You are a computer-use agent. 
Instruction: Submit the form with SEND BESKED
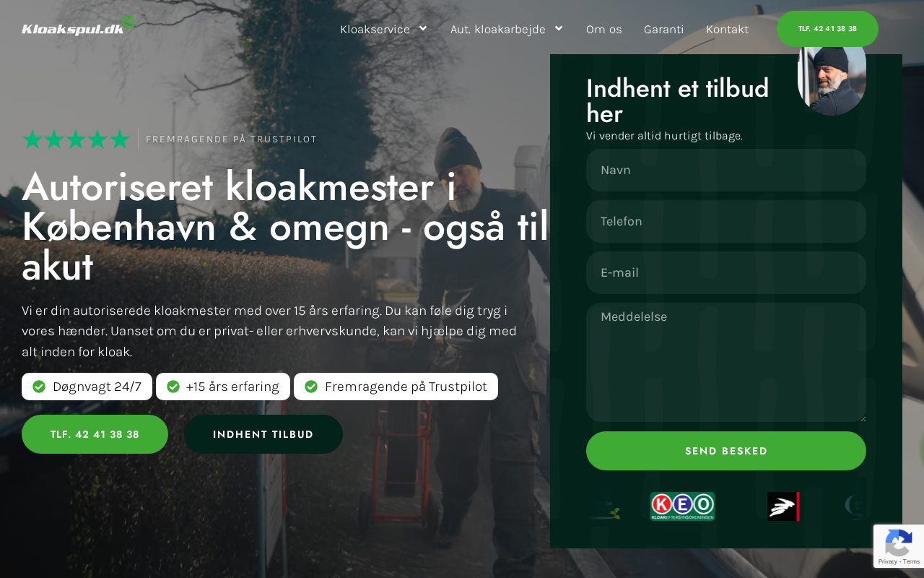click(726, 451)
